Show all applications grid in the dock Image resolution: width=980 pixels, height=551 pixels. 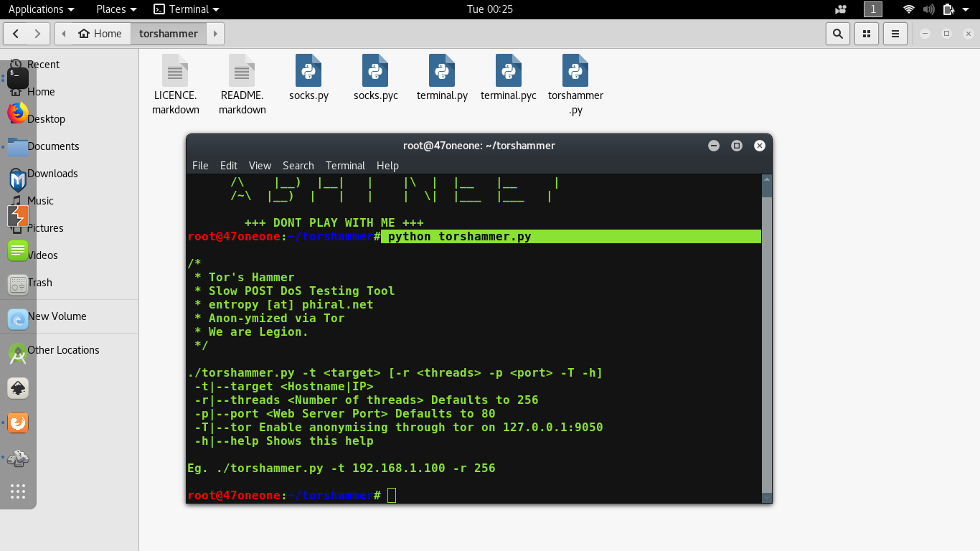(18, 491)
